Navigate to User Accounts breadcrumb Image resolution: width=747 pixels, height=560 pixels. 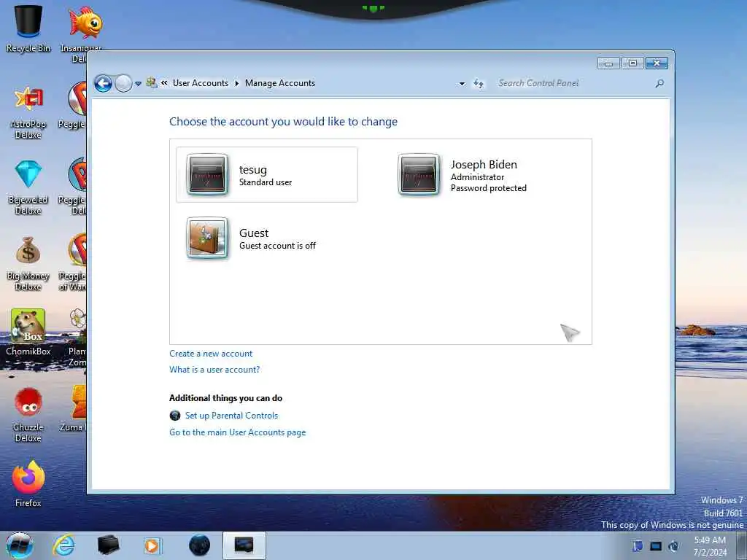(201, 83)
